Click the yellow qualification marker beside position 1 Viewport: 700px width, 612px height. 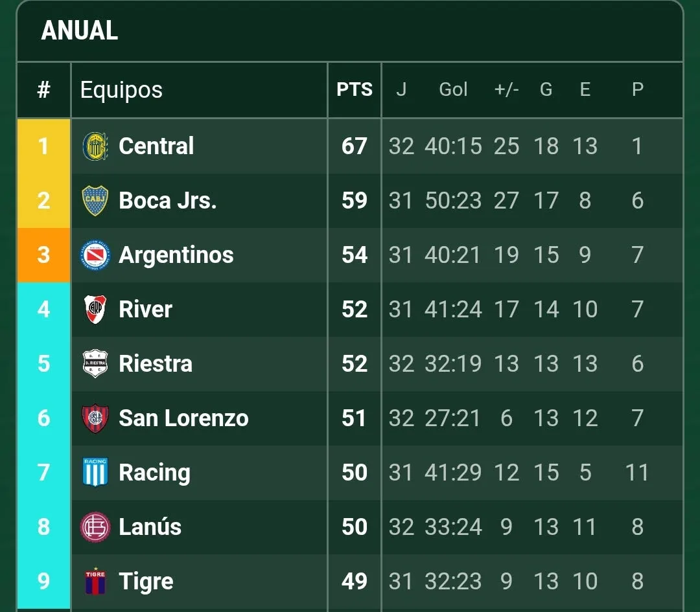pyautogui.click(x=43, y=146)
